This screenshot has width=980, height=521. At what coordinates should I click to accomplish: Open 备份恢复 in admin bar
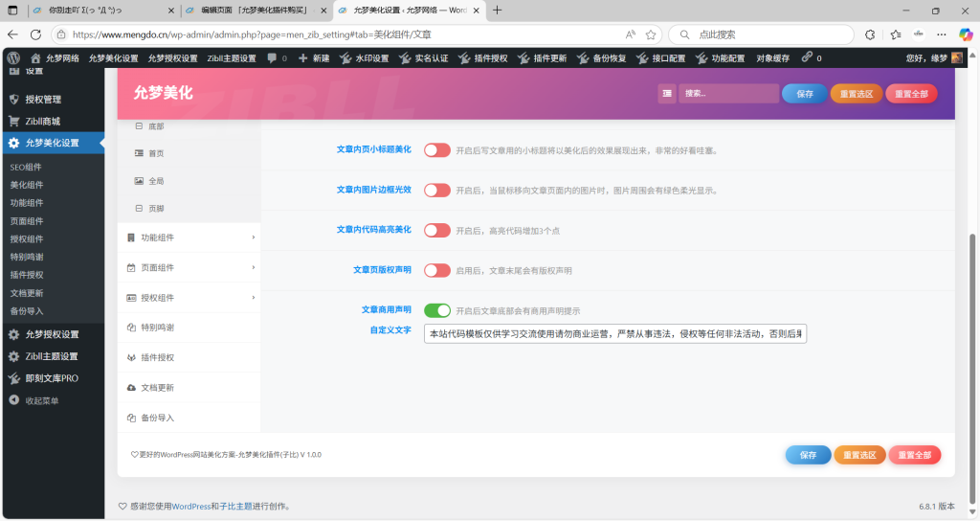pos(602,58)
